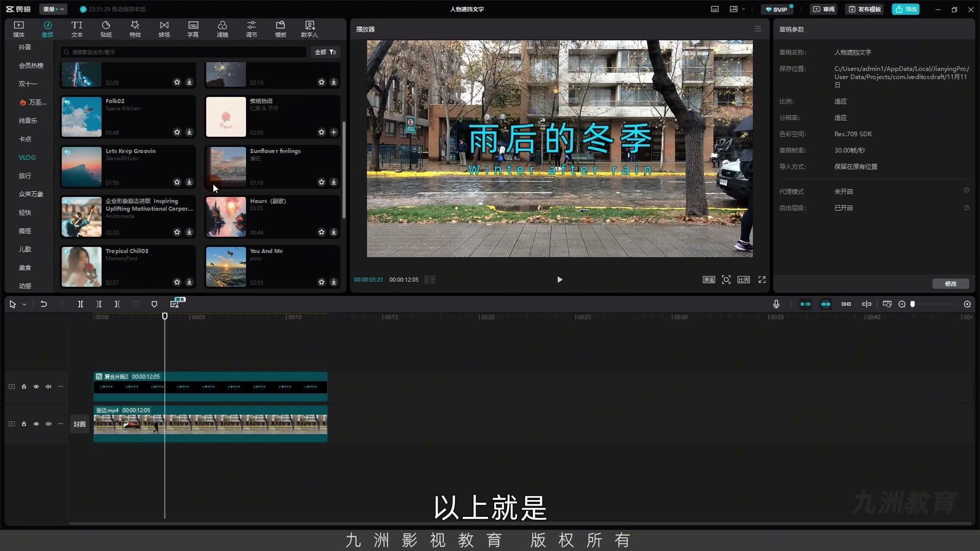Preview the Lets Keep Groovin thumbnail
Image resolution: width=980 pixels, height=551 pixels.
point(82,167)
